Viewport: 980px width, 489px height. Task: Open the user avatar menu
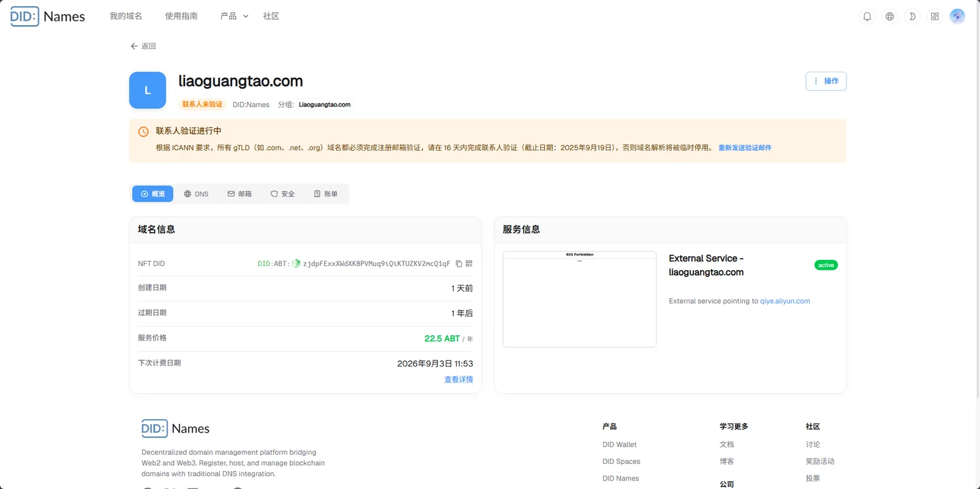tap(957, 17)
